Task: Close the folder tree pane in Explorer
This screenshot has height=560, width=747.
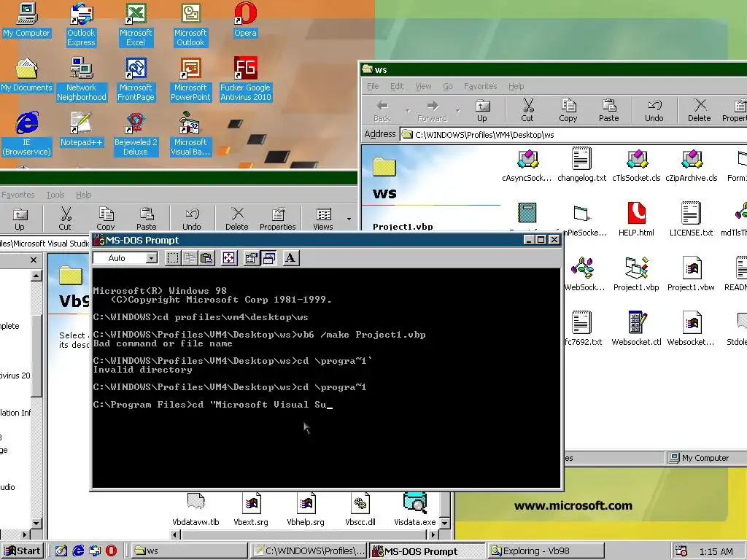Action: 34,260
